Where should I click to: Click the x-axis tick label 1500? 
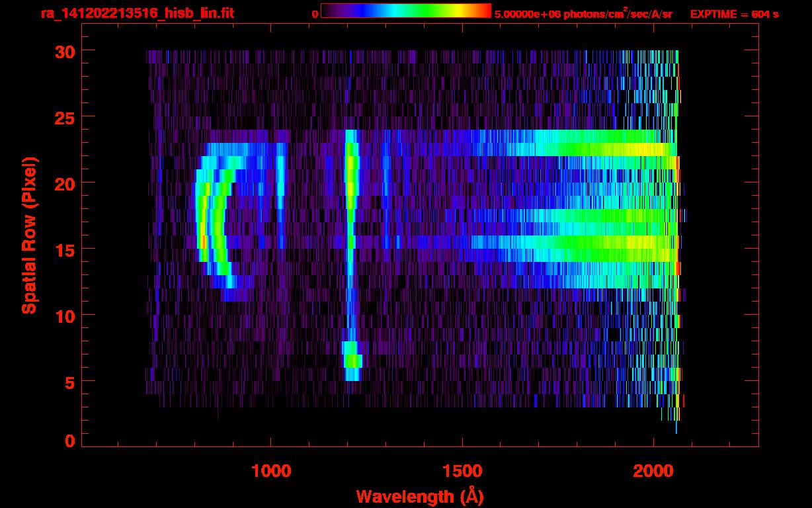pos(462,471)
